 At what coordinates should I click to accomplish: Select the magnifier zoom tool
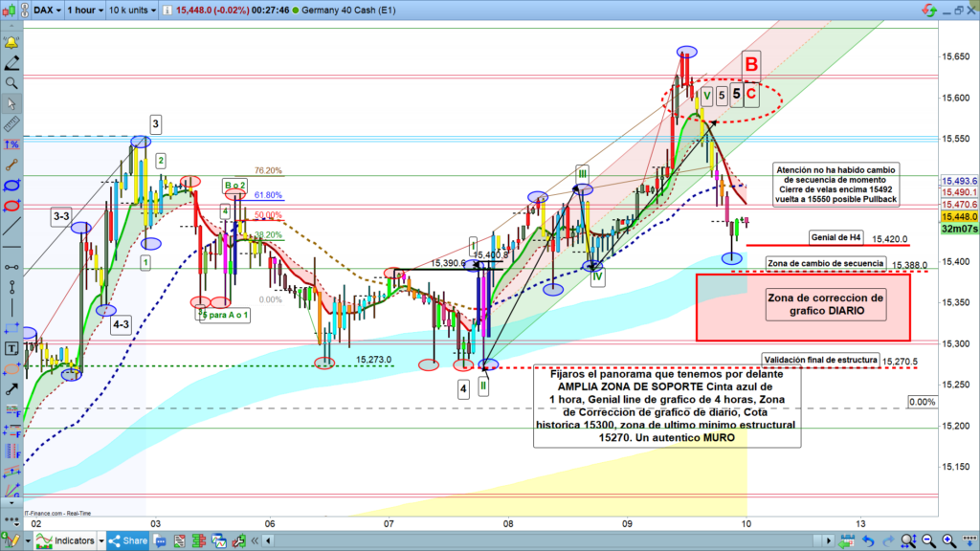[x=11, y=83]
